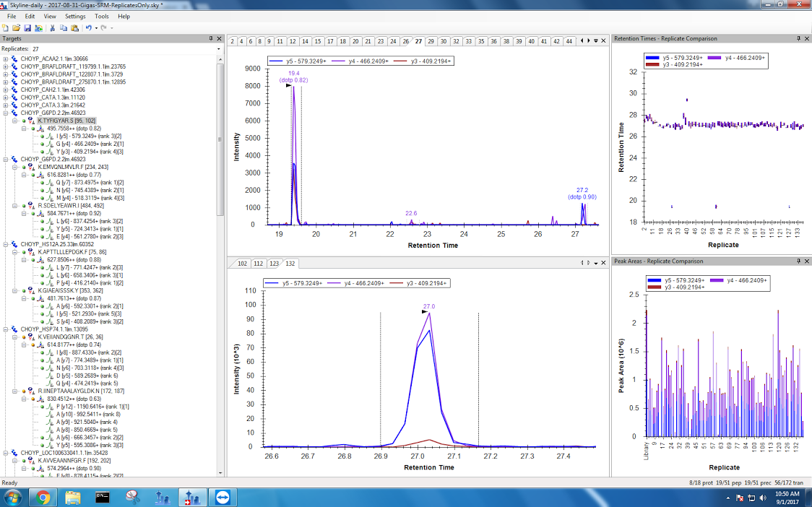812x507 pixels.
Task: Click the Undo arrow icon
Action: point(88,27)
